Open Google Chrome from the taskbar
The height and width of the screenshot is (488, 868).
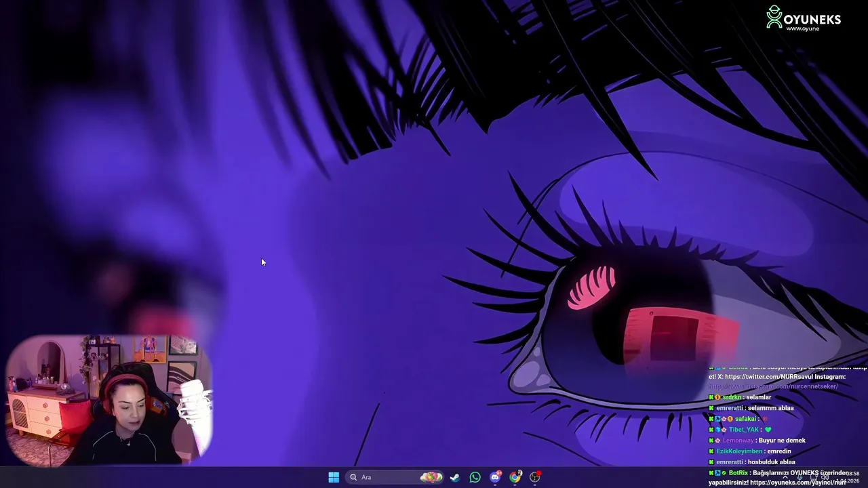515,477
